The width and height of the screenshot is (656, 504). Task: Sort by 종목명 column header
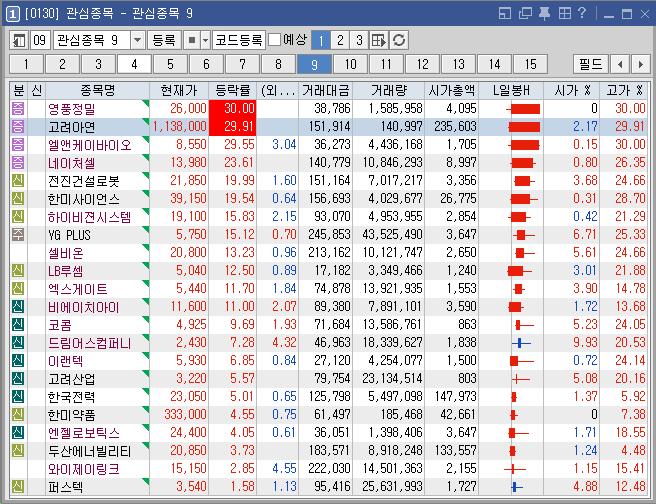[97, 90]
